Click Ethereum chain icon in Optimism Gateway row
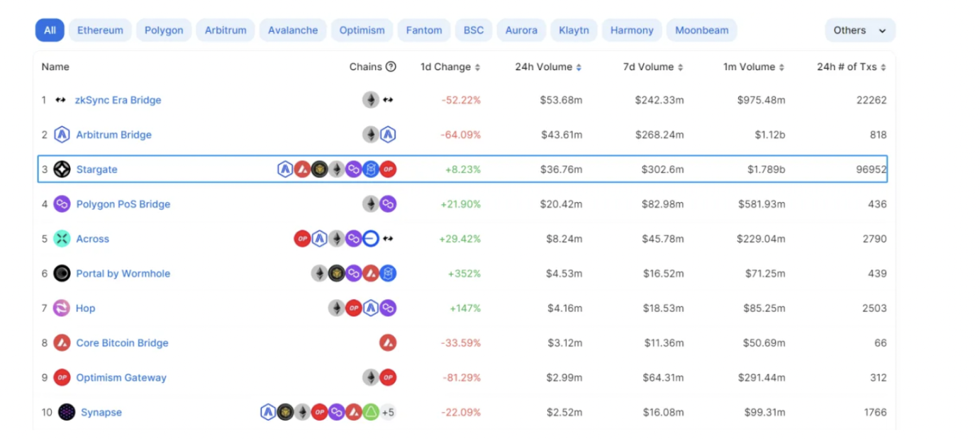 point(371,378)
